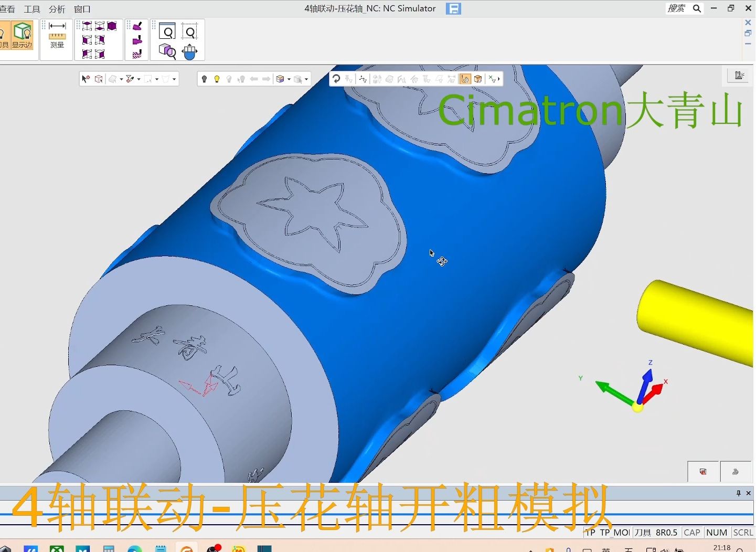The height and width of the screenshot is (552, 756).
Task: Click the 搜索 search magnifier button
Action: coord(697,8)
